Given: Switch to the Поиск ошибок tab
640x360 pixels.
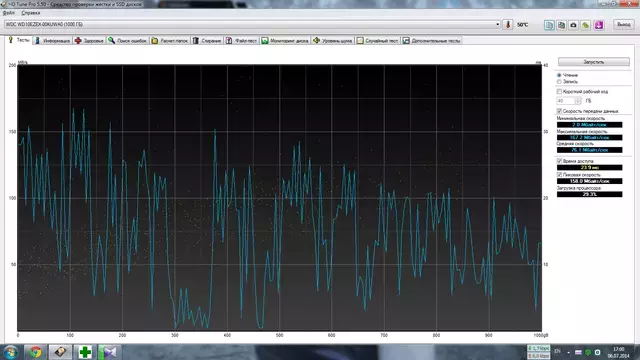Looking at the screenshot, I should [127, 40].
